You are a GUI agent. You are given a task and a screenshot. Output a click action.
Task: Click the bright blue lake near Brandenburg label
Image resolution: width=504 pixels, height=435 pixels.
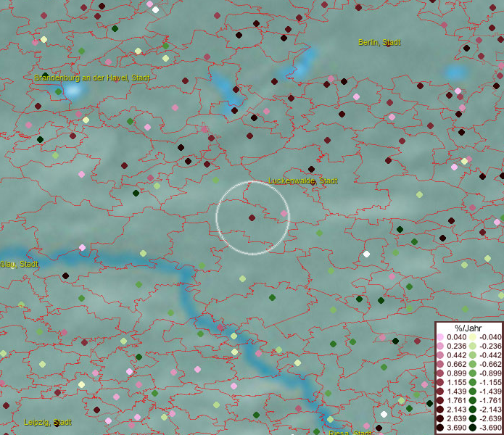[73, 91]
